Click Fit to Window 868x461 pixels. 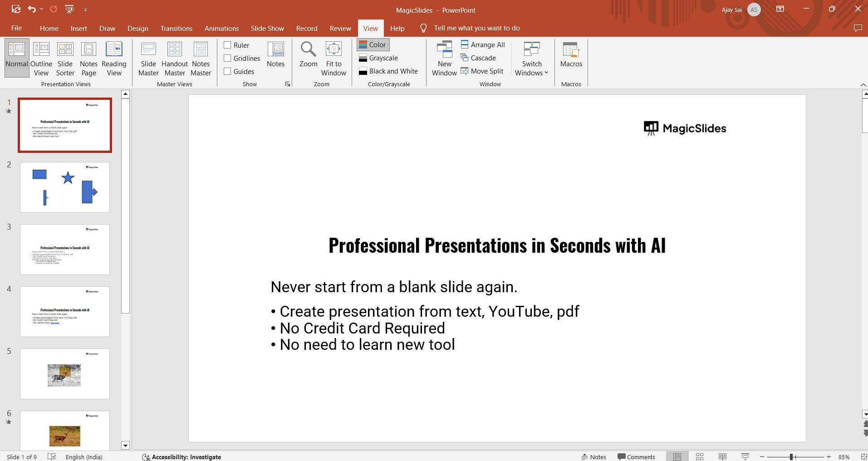point(333,58)
